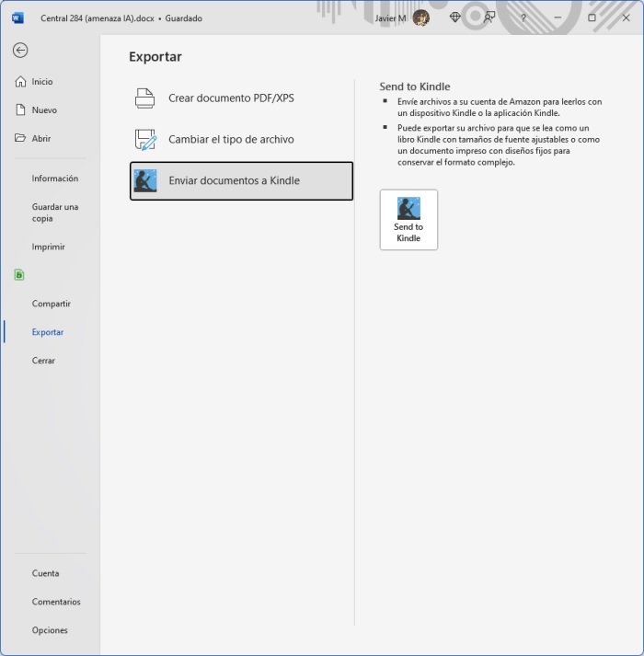Maximize the Word window
Image resolution: width=644 pixels, height=656 pixels.
pos(592,18)
